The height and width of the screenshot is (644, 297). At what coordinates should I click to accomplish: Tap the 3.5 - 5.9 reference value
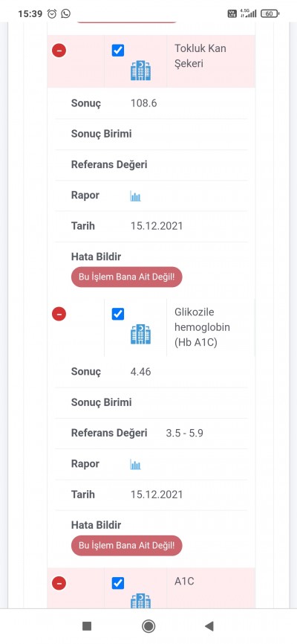[184, 433]
